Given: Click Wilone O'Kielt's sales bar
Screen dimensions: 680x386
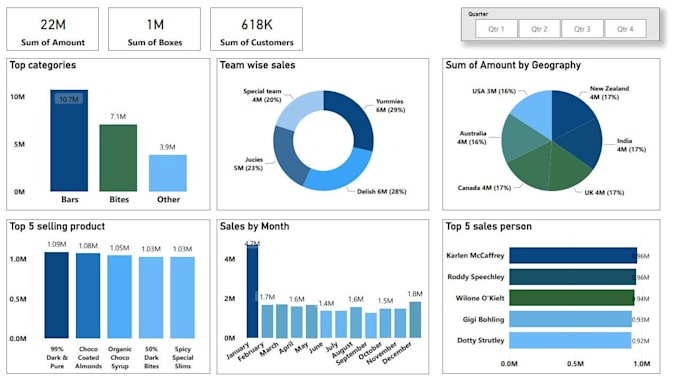Looking at the screenshot, I should (572, 298).
